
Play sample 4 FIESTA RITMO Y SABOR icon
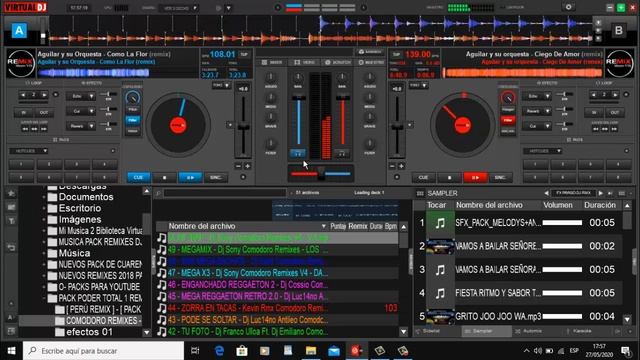click(x=440, y=293)
